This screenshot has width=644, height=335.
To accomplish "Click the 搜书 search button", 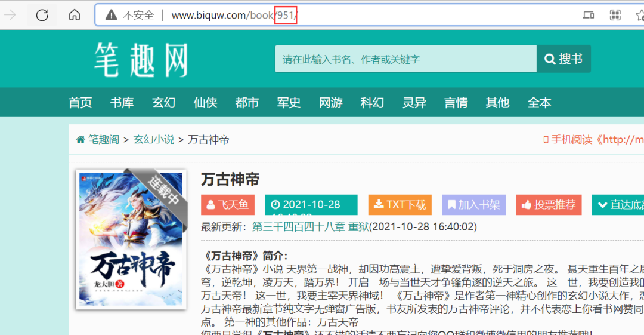I will 563,59.
